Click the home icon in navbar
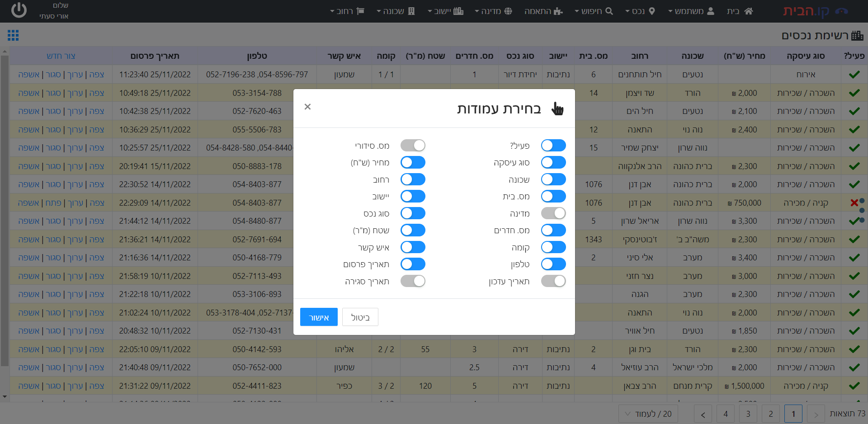868x424 pixels. coord(749,11)
